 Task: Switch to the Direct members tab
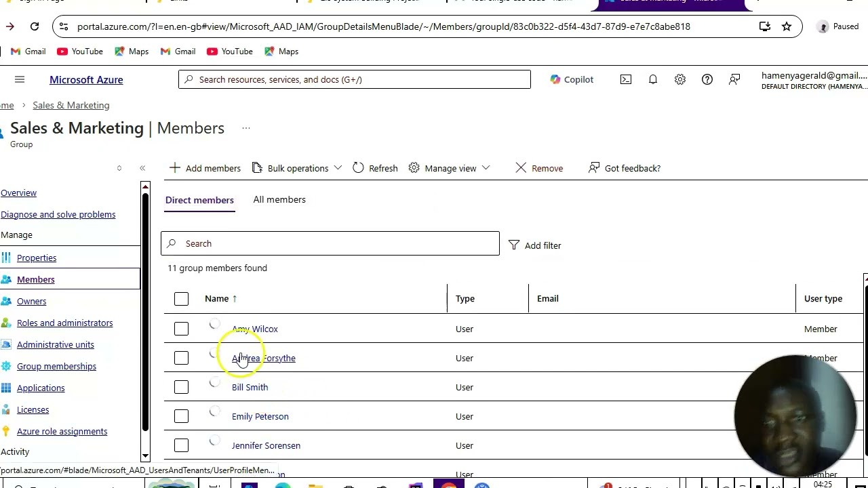tap(199, 200)
